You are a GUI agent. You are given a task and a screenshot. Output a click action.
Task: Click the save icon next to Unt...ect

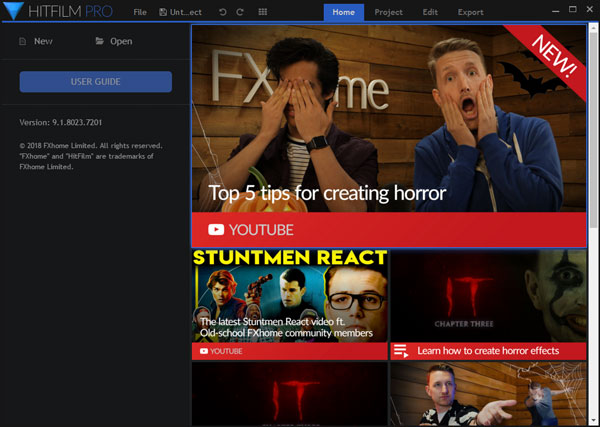163,12
